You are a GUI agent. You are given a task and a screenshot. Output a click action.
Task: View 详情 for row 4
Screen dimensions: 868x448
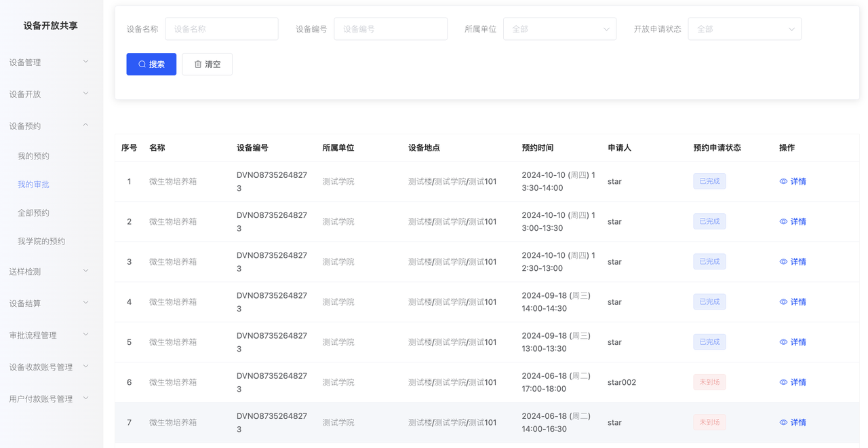coord(793,301)
